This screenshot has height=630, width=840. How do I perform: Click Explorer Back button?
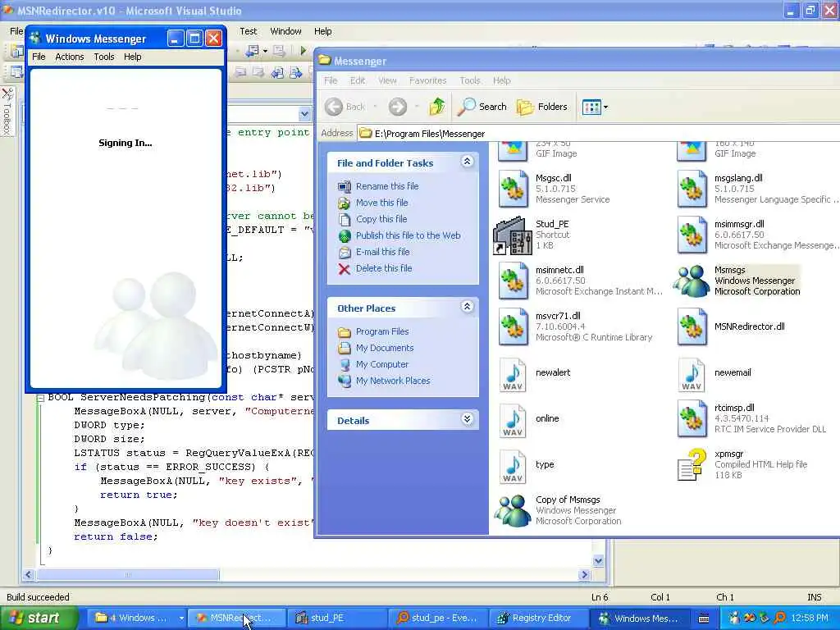[345, 107]
